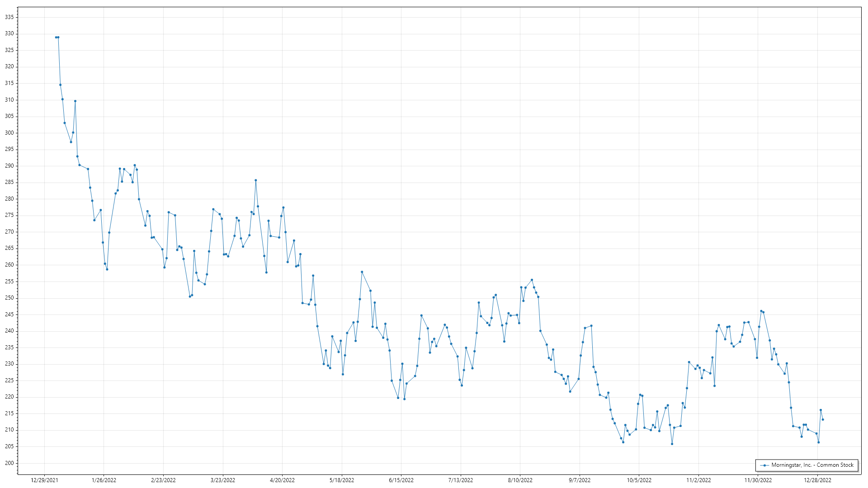868x488 pixels.
Task: Click the blue line marker in the legend
Action: coord(765,465)
